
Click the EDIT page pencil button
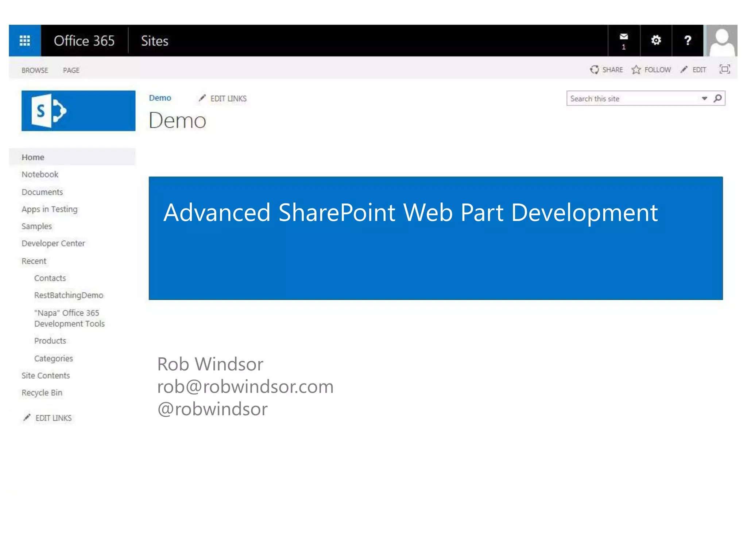tap(694, 70)
